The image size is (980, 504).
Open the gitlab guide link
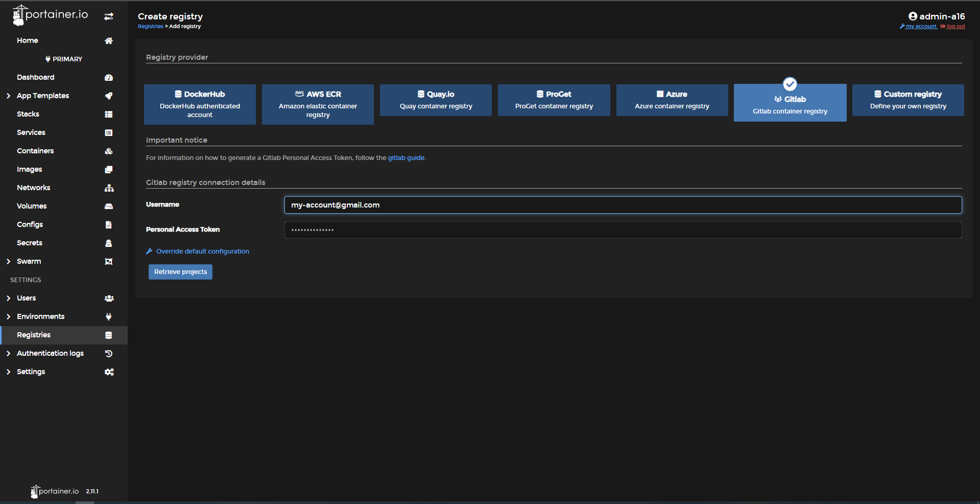click(x=406, y=158)
